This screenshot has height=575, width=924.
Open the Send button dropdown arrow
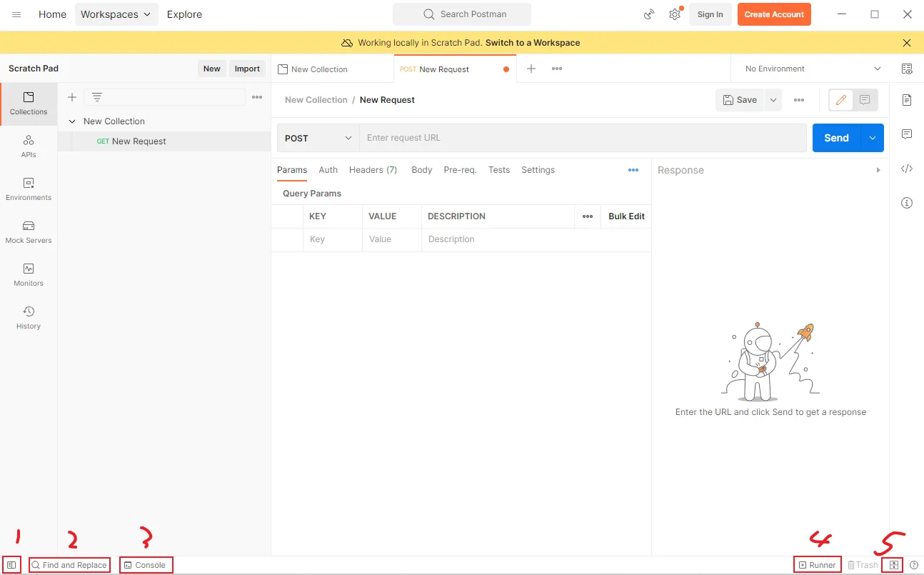click(x=873, y=138)
